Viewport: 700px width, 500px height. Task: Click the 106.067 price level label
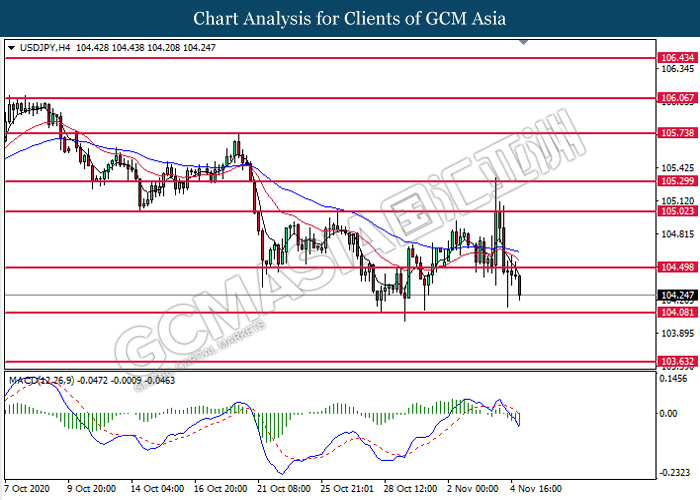[677, 98]
